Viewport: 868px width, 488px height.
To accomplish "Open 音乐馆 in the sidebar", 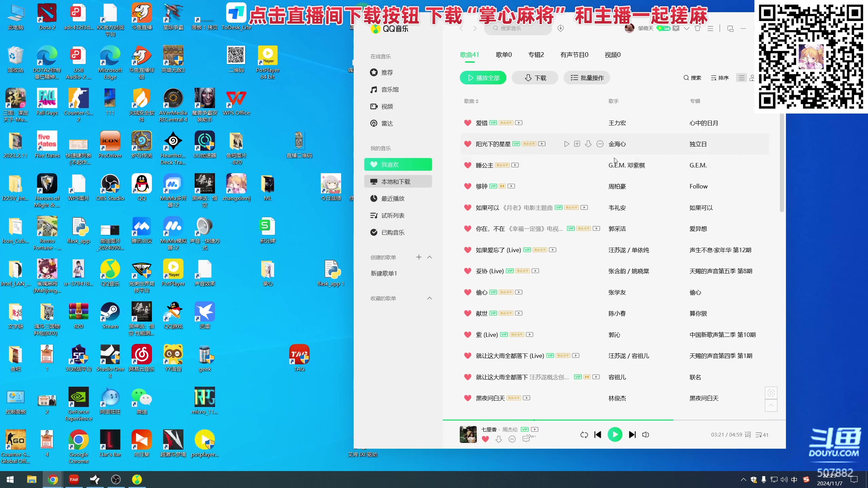I will coord(398,89).
